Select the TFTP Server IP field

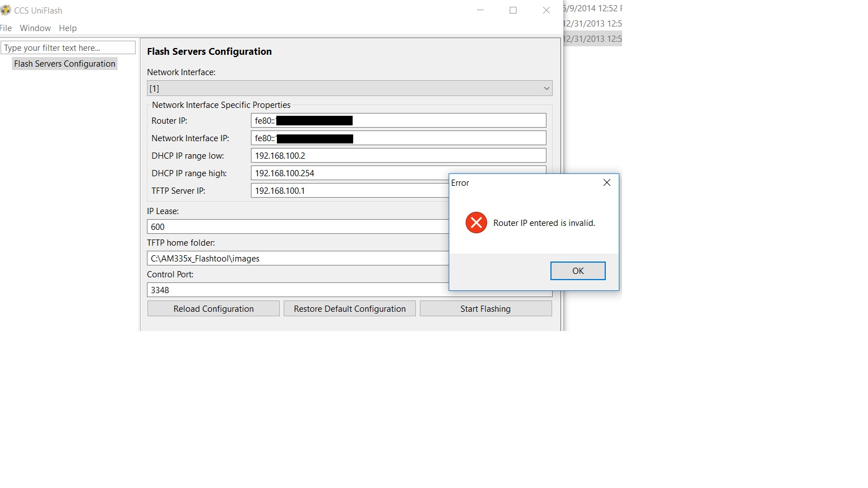(x=350, y=190)
